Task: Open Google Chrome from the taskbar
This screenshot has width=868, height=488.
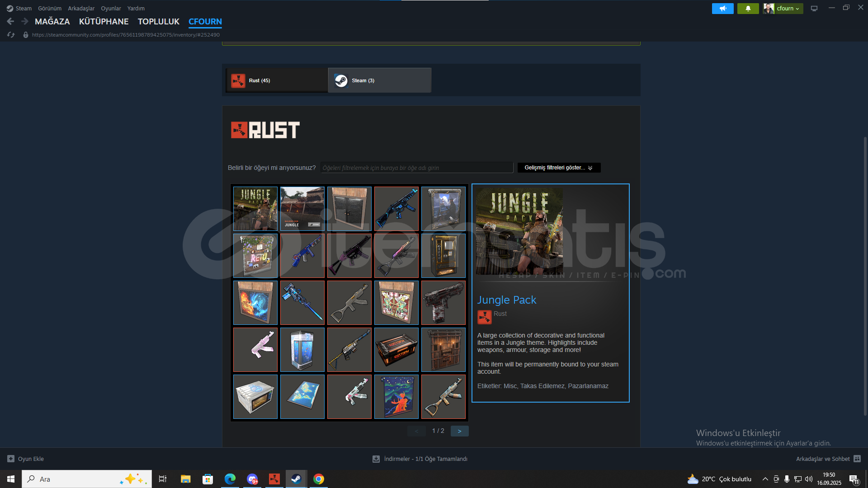Action: pos(319,479)
